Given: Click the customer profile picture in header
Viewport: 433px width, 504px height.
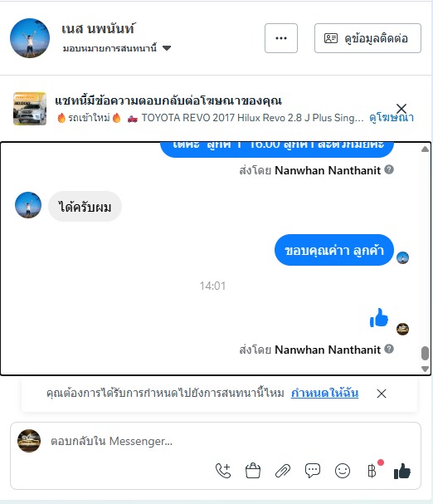Looking at the screenshot, I should (30, 38).
